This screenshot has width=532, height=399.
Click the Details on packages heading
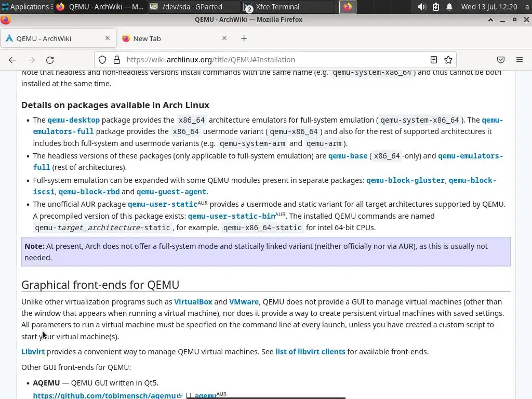point(115,105)
